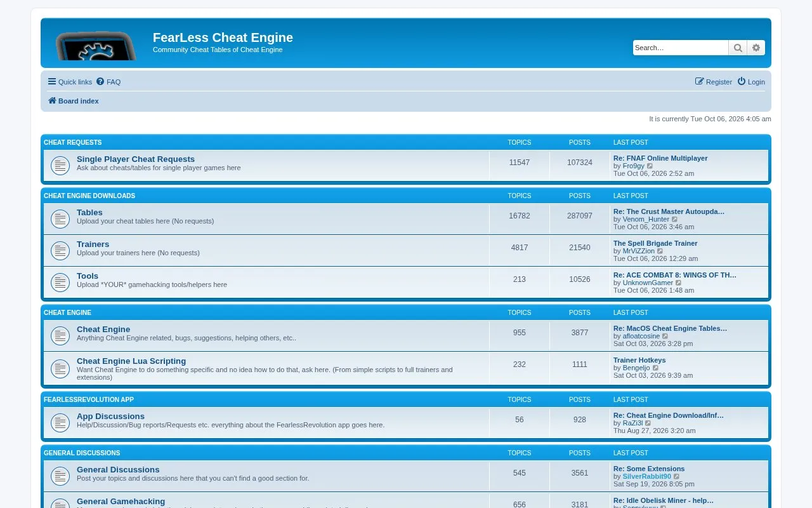View latest post icon beside UnknownGamer
Image resolution: width=812 pixels, height=508 pixels.
(679, 283)
